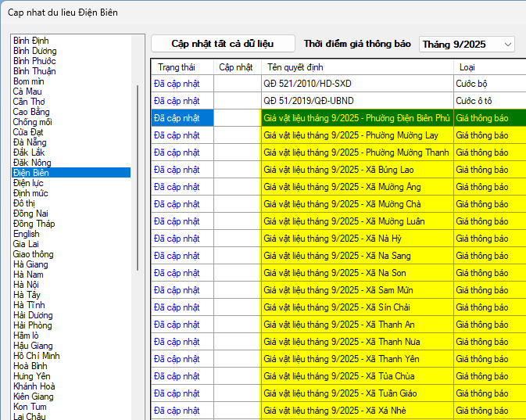Screen dimensions: 526x420
Task: Select 'Đà Nẵng' from province list
Action: tap(30, 142)
